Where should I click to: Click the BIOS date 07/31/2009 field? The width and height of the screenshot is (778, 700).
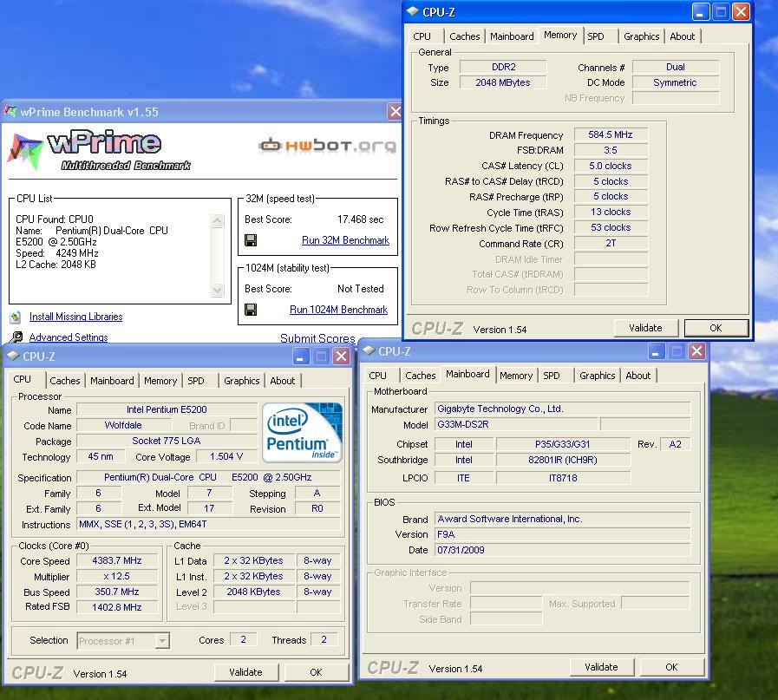tap(562, 550)
